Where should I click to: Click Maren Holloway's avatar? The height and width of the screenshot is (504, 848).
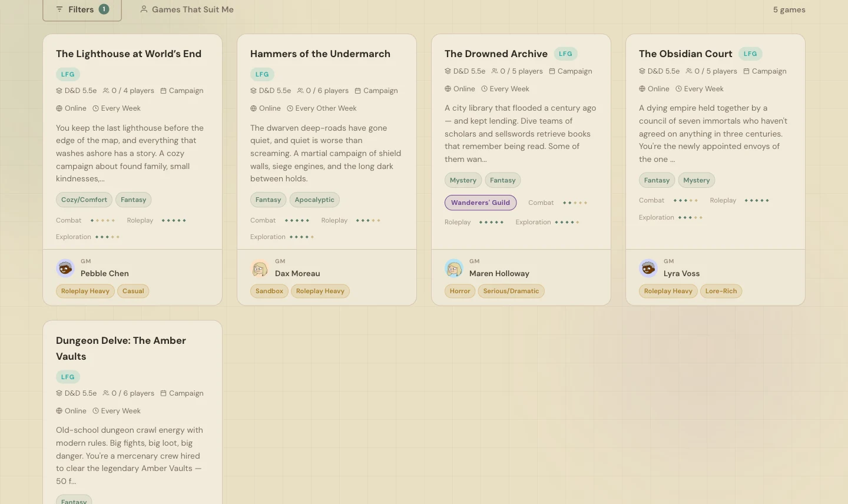[x=454, y=268]
